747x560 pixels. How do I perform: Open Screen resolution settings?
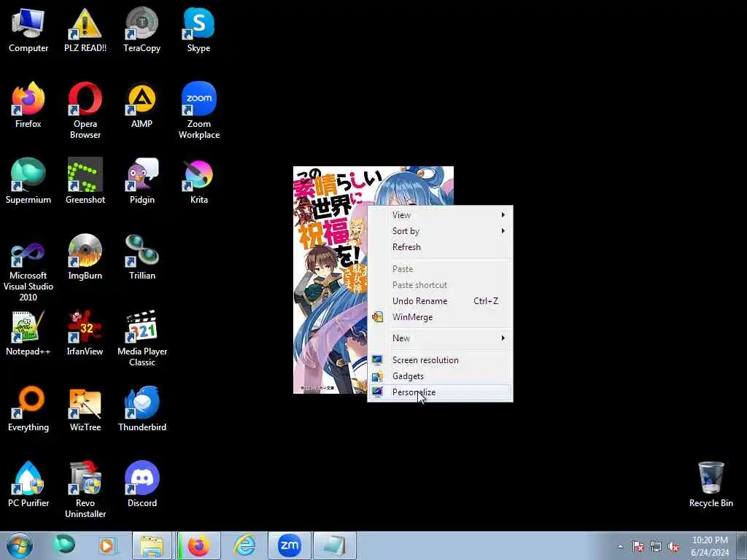point(440,360)
